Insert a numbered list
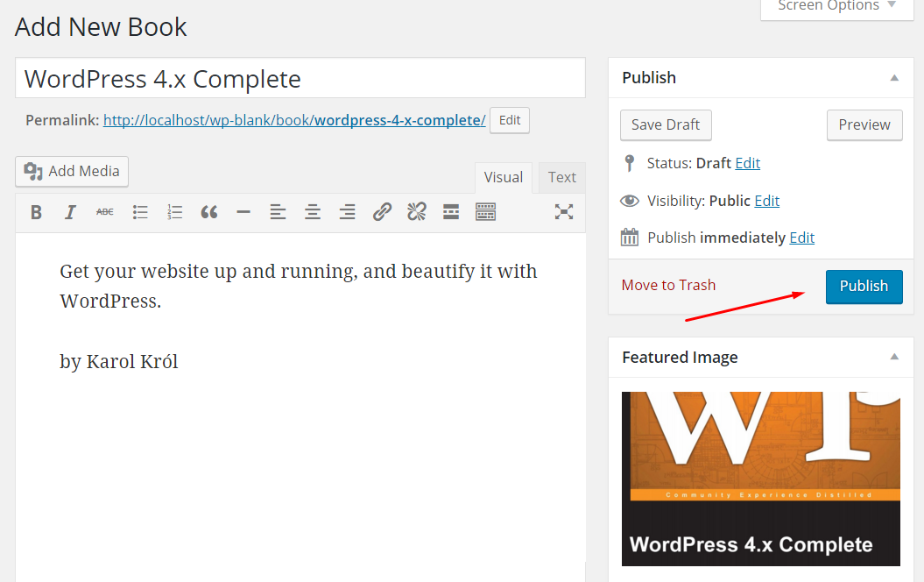The height and width of the screenshot is (582, 924). point(174,212)
